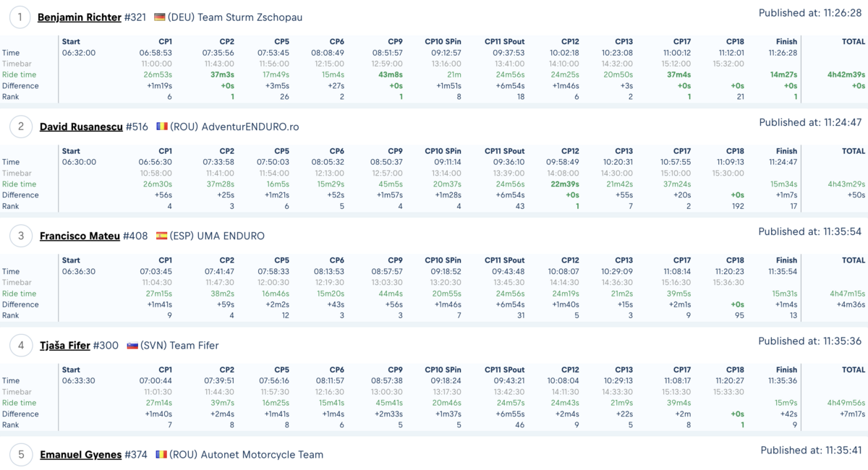Click the Romanian flag next to David Rusanescu
Screen dimensions: 868x470
click(162, 127)
